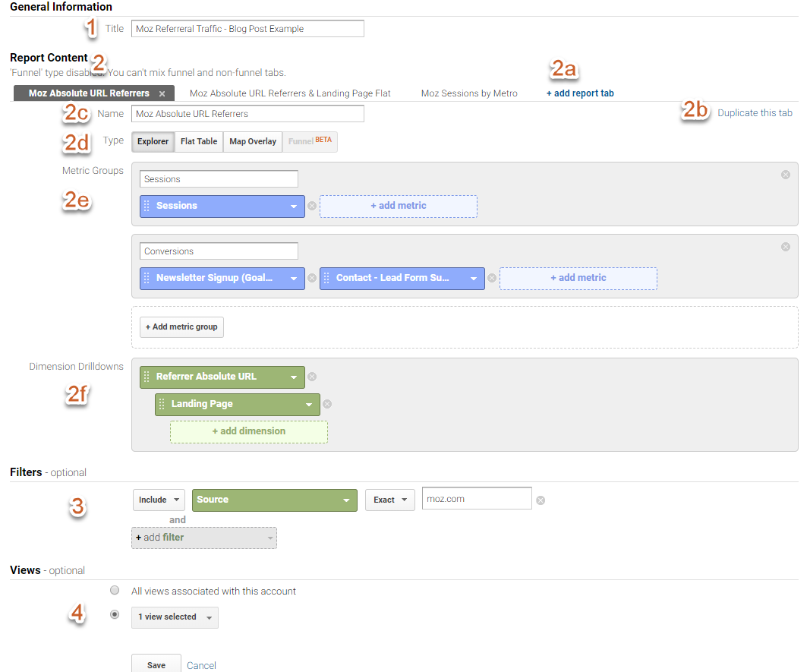Screen dimensions: 810x672
Task: Switch to Moz Sessions by Metro tab
Action: point(469,93)
